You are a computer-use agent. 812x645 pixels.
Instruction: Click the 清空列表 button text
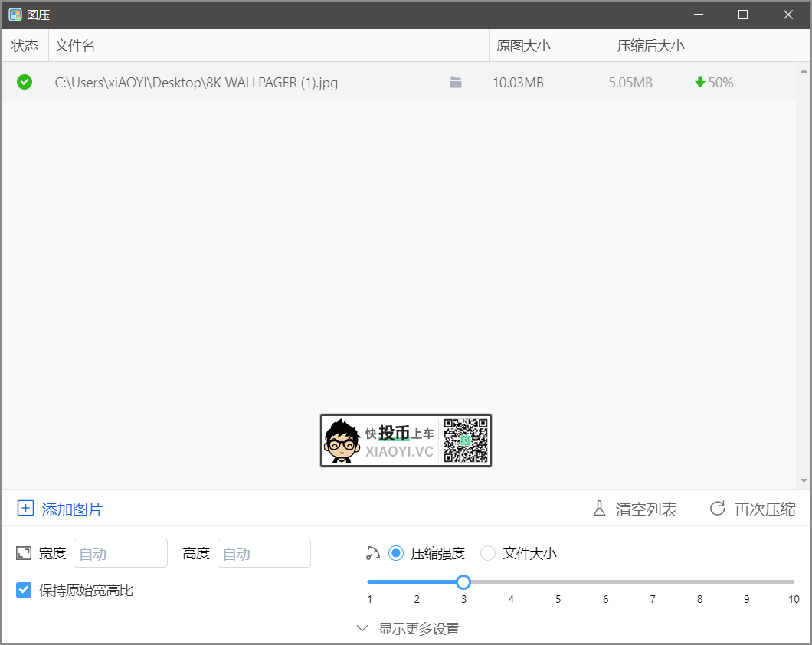coord(646,509)
